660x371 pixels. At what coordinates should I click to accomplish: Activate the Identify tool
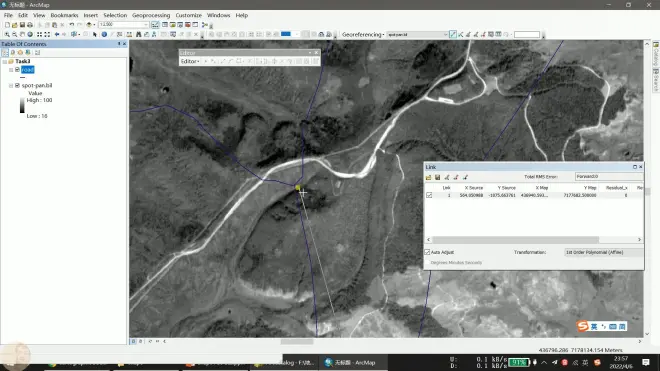[104, 35]
